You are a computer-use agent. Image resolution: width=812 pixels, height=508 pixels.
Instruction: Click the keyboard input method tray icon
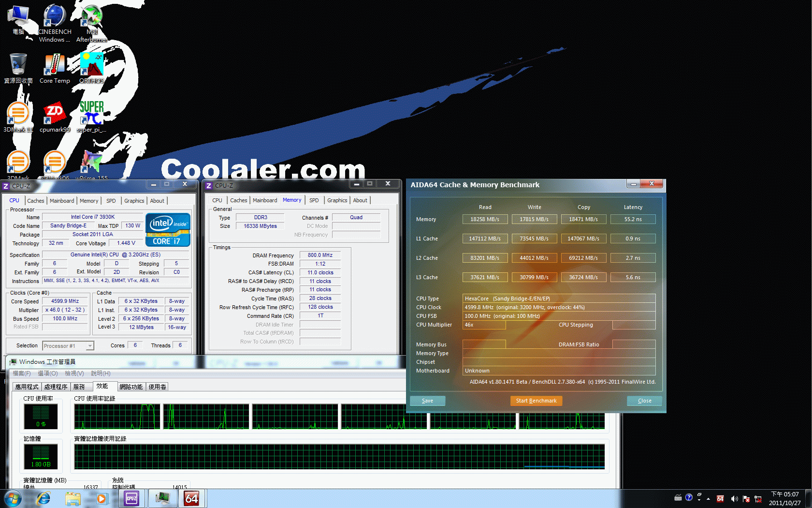(x=678, y=497)
